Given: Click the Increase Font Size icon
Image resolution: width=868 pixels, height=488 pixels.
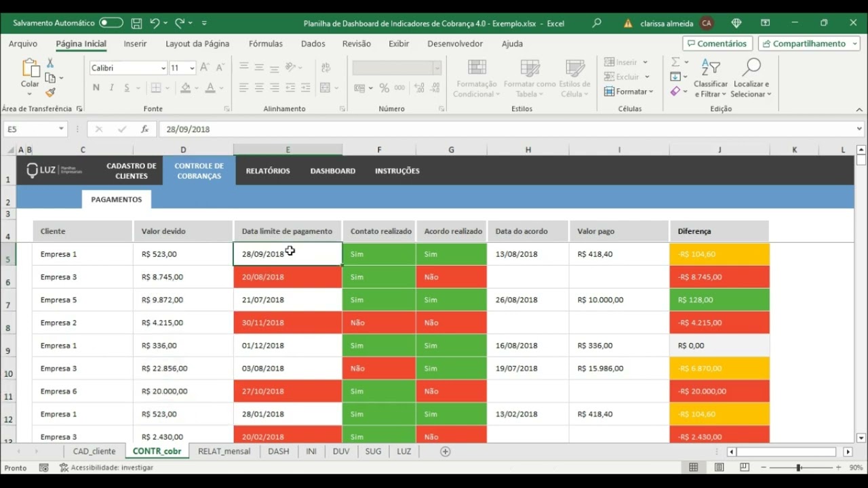Looking at the screenshot, I should point(205,68).
